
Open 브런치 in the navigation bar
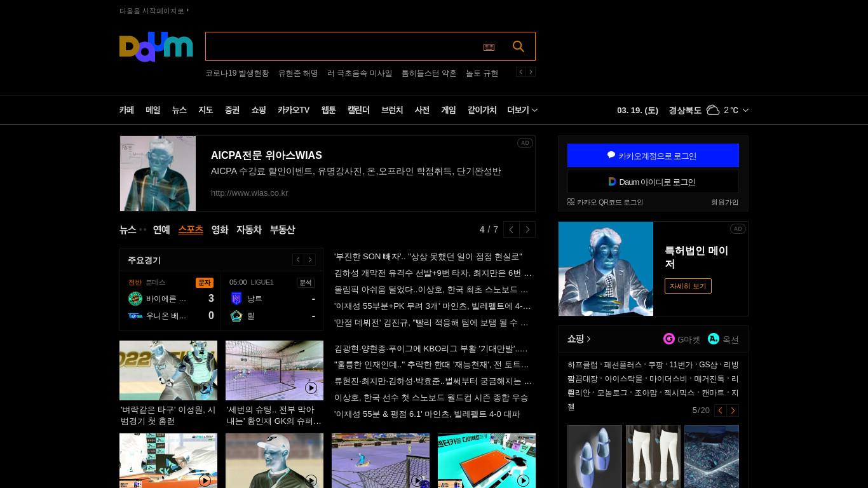392,110
